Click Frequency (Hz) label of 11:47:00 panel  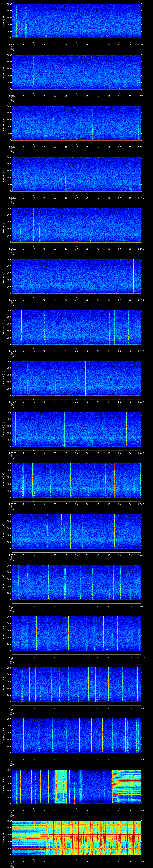click(x=3, y=21)
